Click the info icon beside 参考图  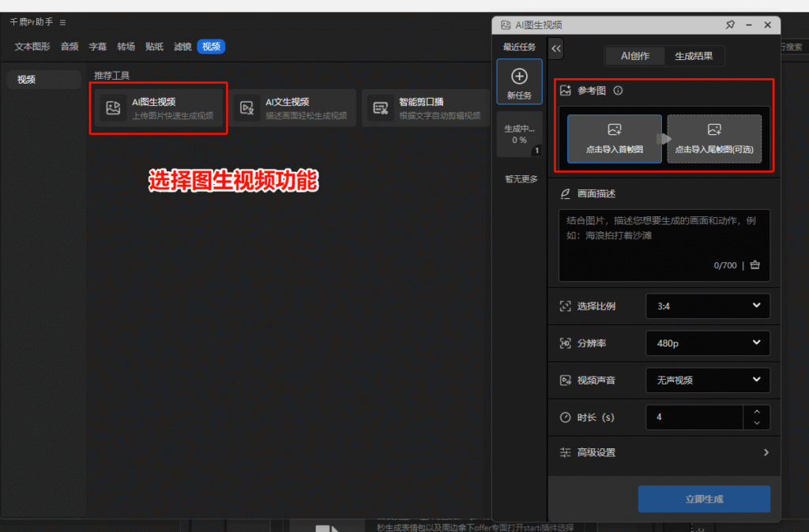click(617, 90)
